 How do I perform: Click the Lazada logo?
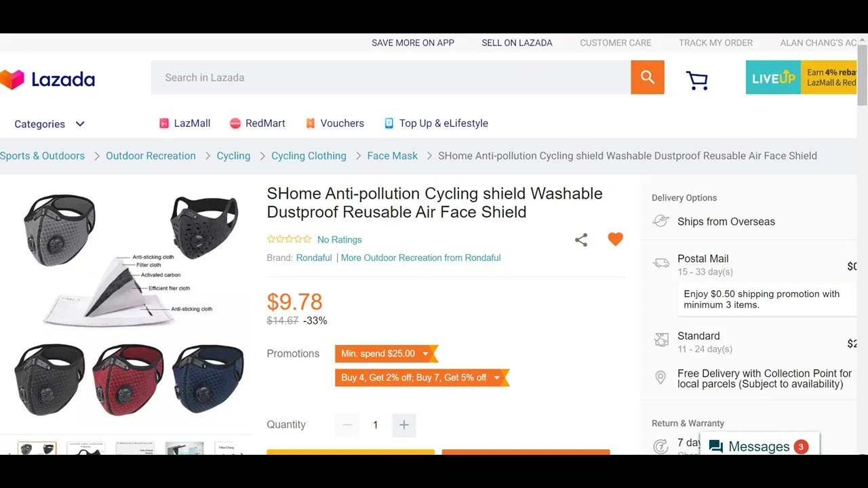click(47, 79)
